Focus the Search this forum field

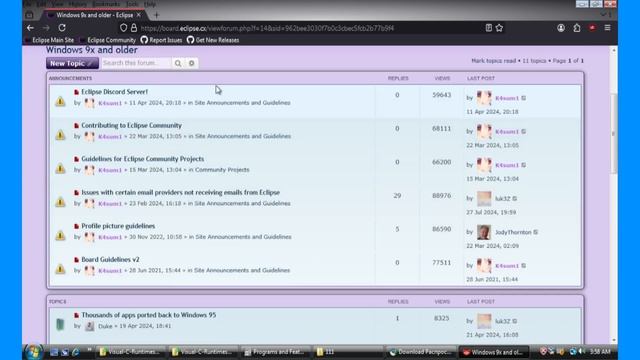pyautogui.click(x=136, y=63)
